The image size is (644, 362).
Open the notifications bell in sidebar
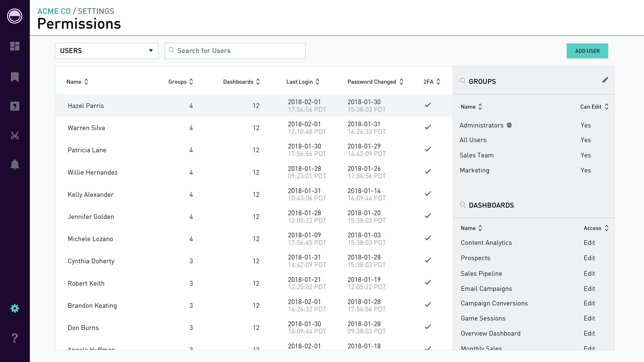15,165
